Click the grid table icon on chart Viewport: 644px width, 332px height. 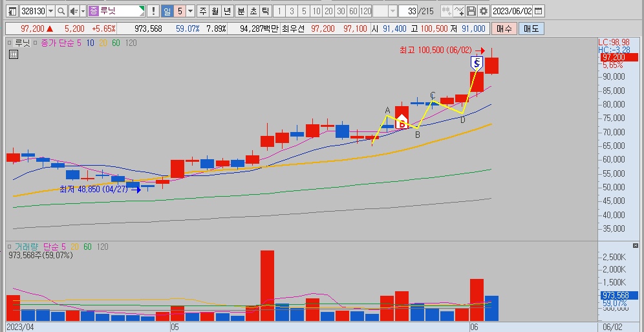pos(13,54)
